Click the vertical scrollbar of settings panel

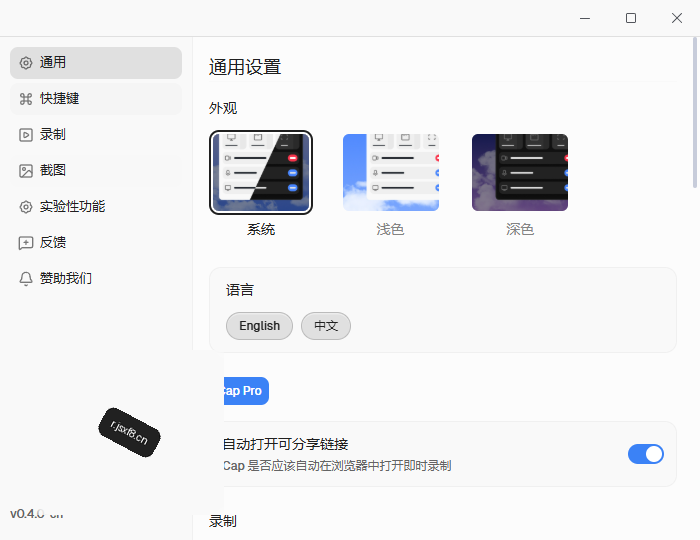(x=695, y=112)
